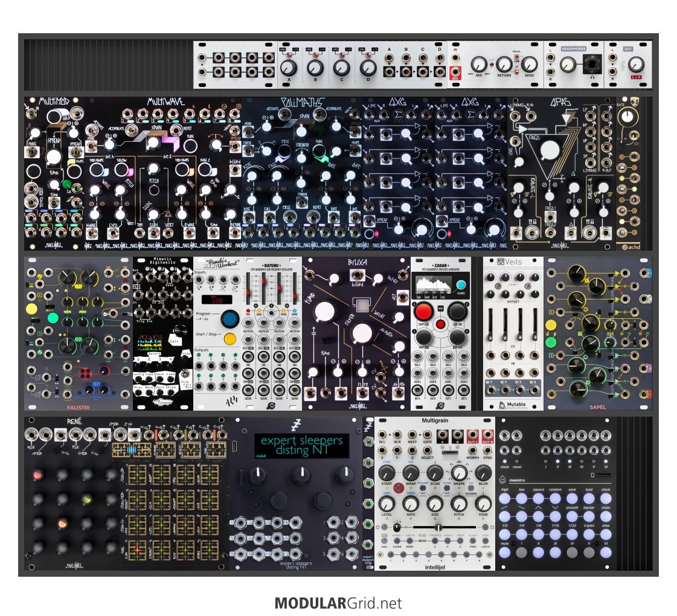Click the CLEAR button on Multigrain
The image size is (677, 616).
point(397,541)
